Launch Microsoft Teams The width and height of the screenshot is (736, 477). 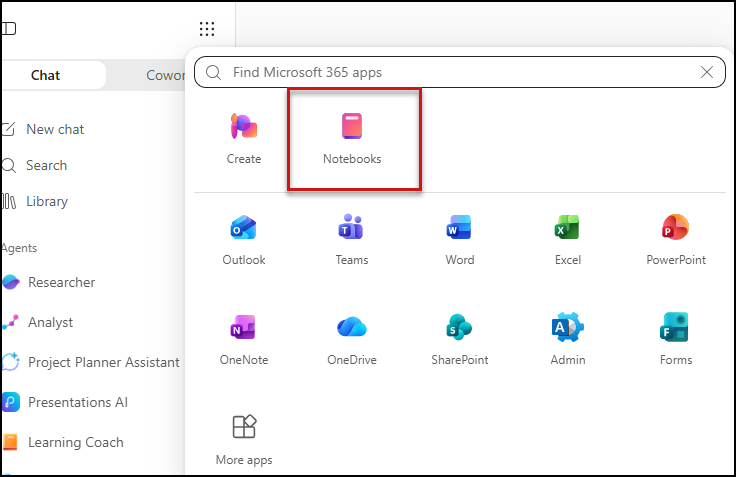(x=352, y=240)
